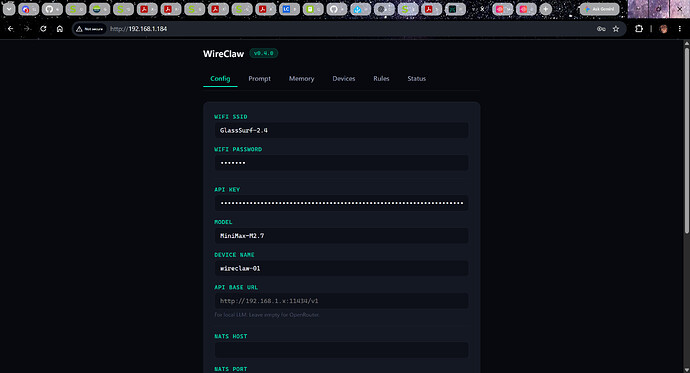Click the DEVICE NAME label

point(234,255)
